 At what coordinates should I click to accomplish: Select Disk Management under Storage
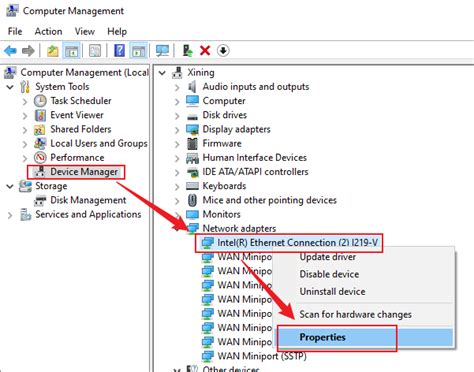click(88, 200)
